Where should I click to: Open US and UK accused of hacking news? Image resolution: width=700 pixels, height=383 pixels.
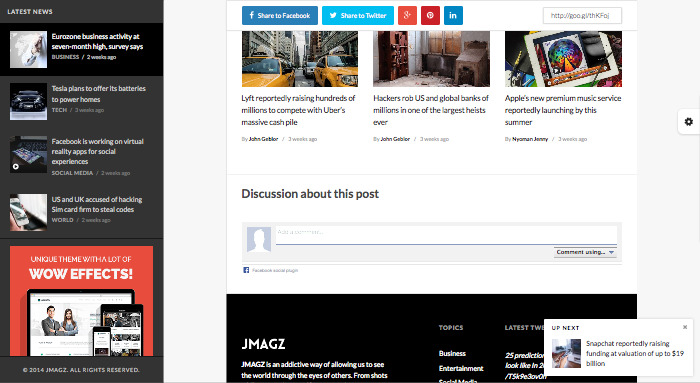point(97,204)
